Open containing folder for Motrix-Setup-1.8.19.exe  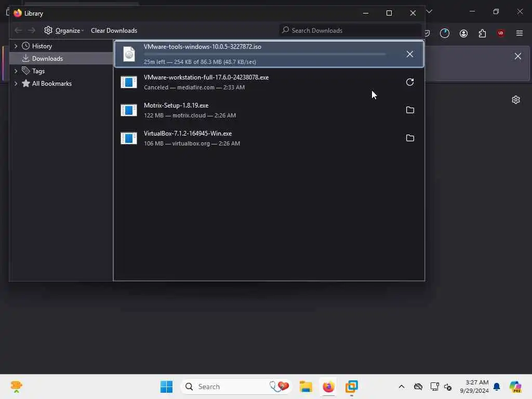[410, 110]
